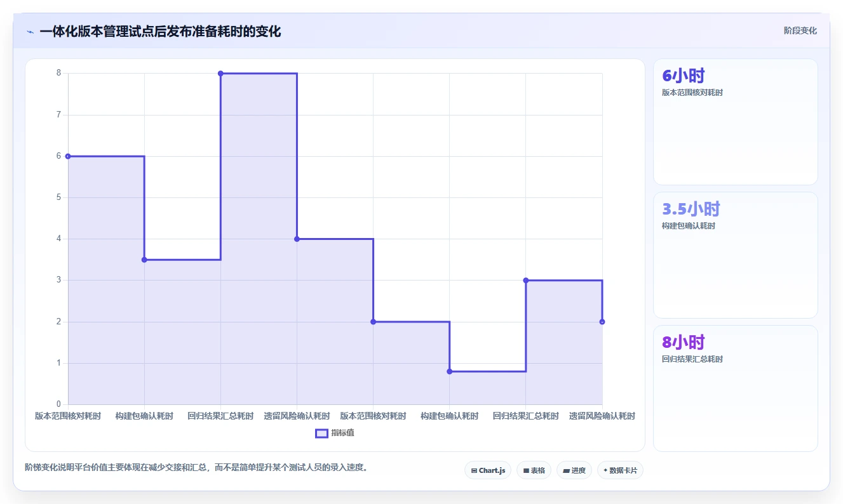Click the y-axis tick label 1
The width and height of the screenshot is (843, 504).
coord(58,363)
